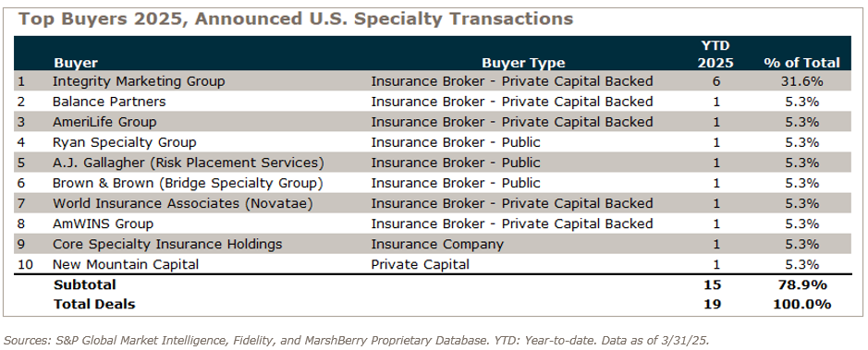Select Integrity Marketing Group row

click(x=433, y=81)
